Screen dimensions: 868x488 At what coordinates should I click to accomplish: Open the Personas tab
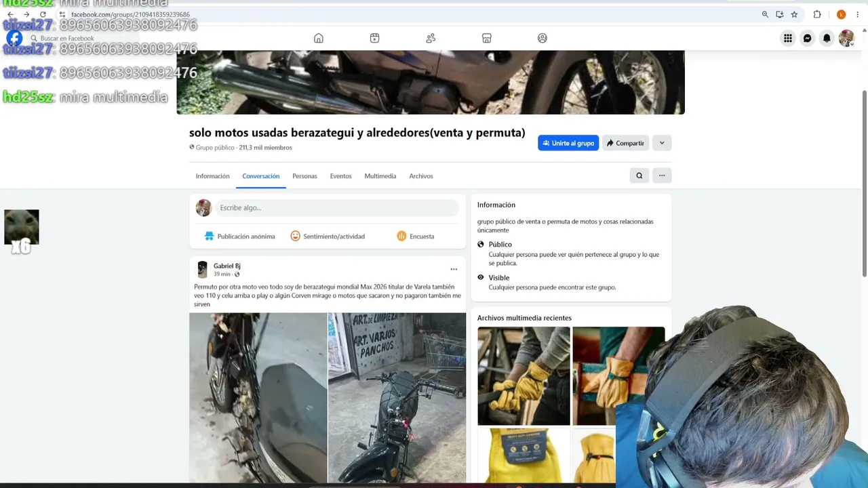[x=304, y=176]
